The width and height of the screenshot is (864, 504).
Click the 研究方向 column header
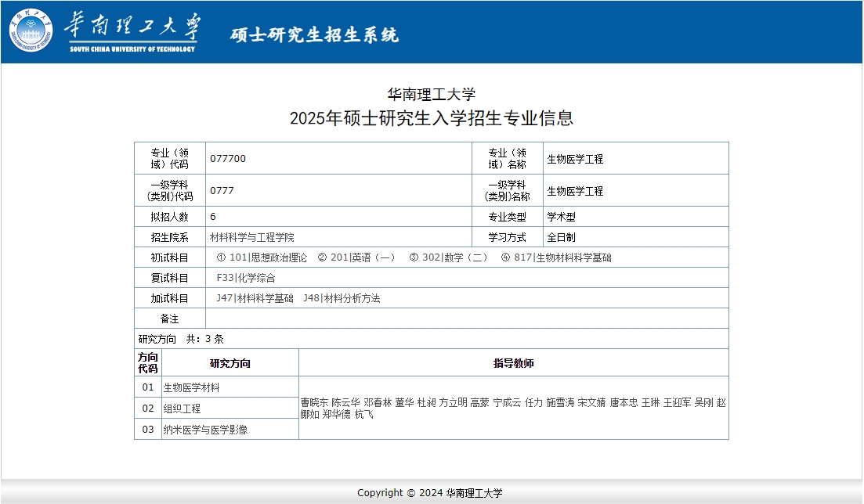[230, 363]
